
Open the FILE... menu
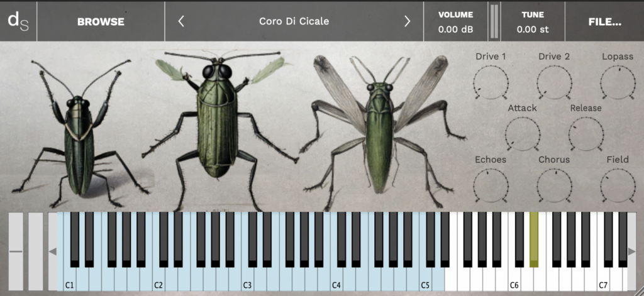tap(604, 22)
